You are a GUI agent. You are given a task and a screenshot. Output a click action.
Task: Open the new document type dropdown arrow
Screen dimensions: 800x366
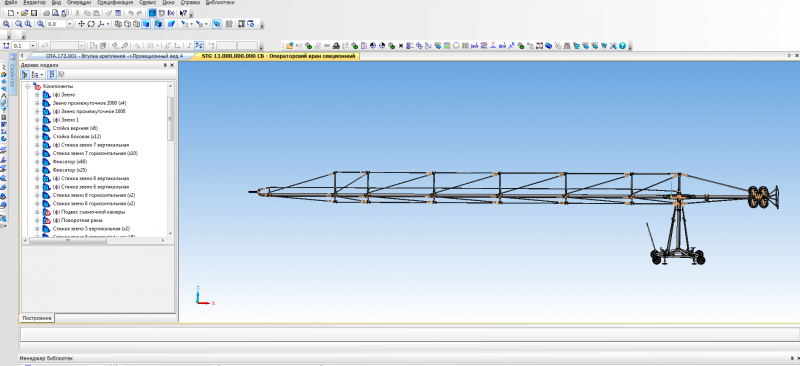pos(17,13)
